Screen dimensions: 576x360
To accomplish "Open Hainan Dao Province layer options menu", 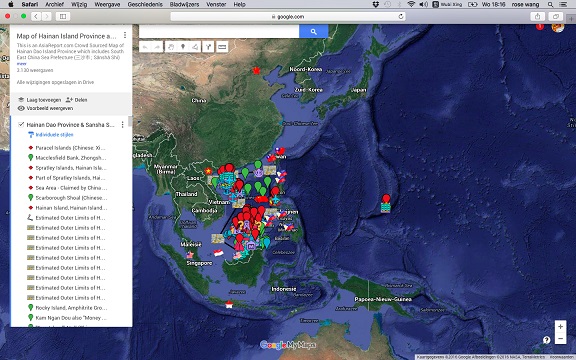I will (122, 125).
